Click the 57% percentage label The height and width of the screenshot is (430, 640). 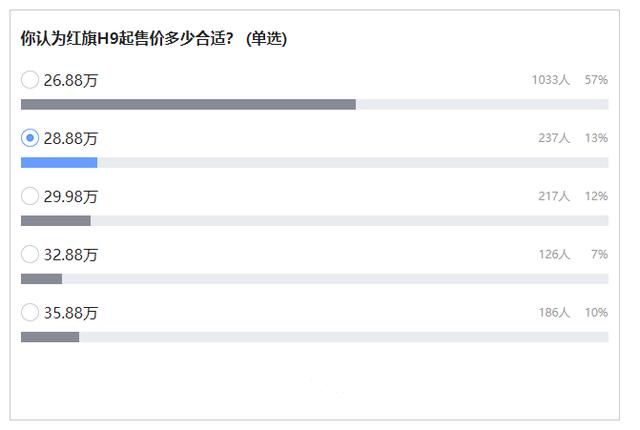tap(596, 80)
